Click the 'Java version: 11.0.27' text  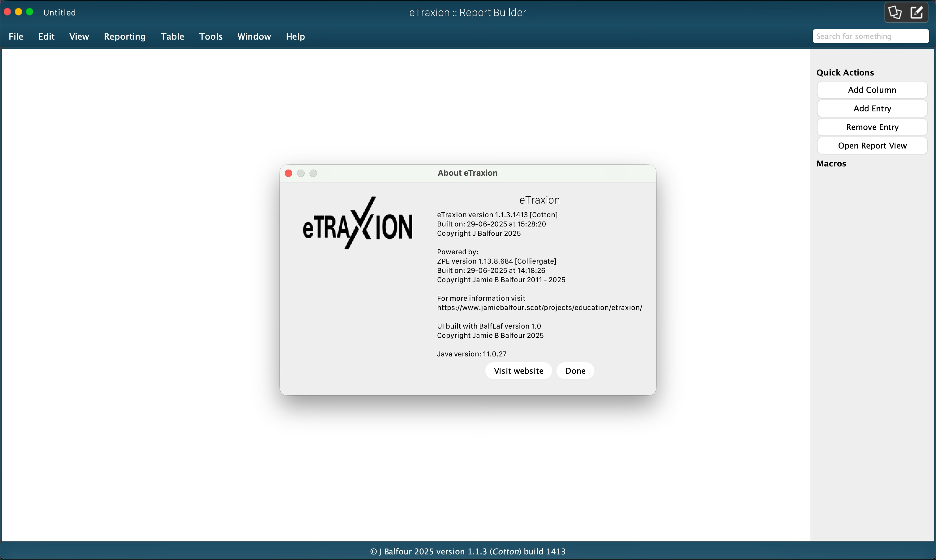(x=472, y=354)
